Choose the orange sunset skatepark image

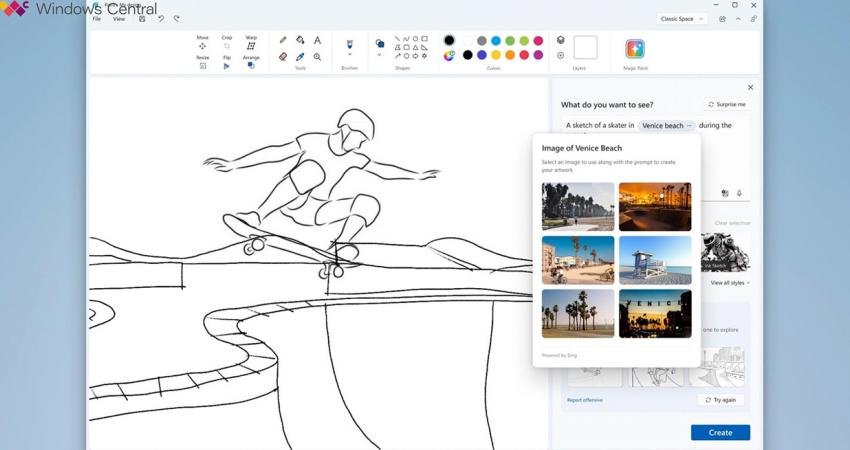pyautogui.click(x=655, y=207)
